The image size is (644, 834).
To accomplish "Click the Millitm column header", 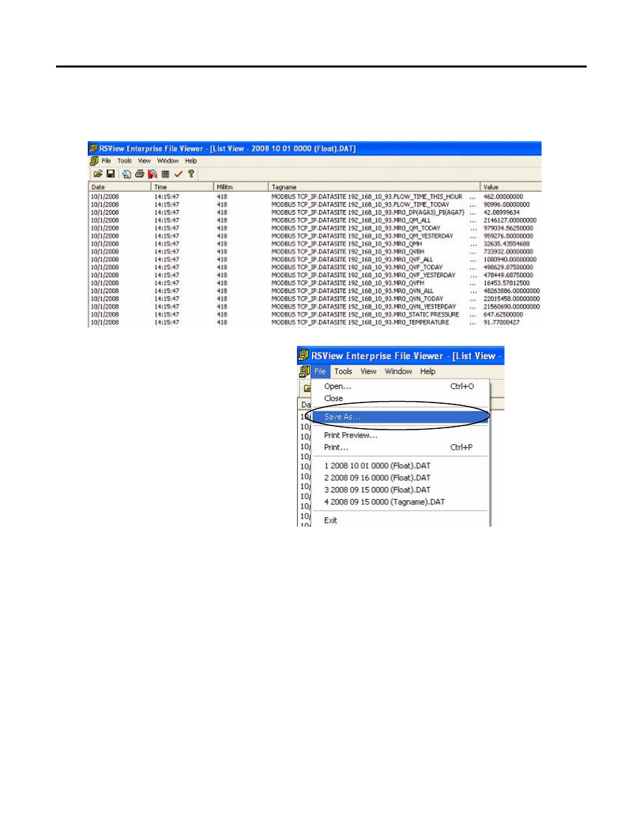I will click(241, 187).
